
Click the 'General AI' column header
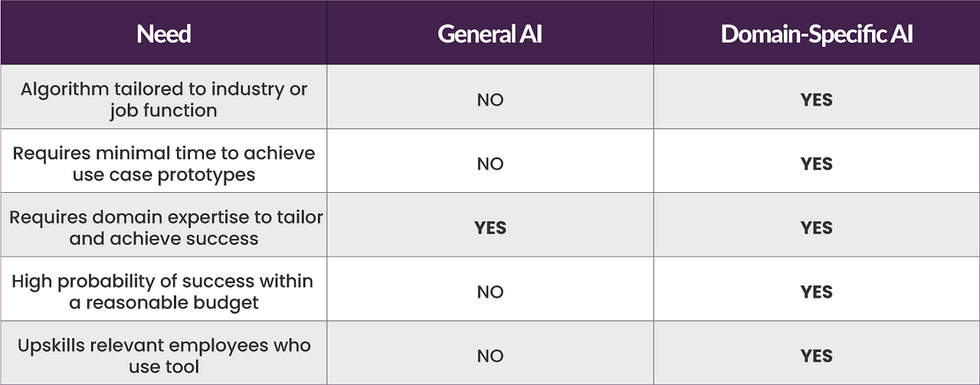[490, 34]
